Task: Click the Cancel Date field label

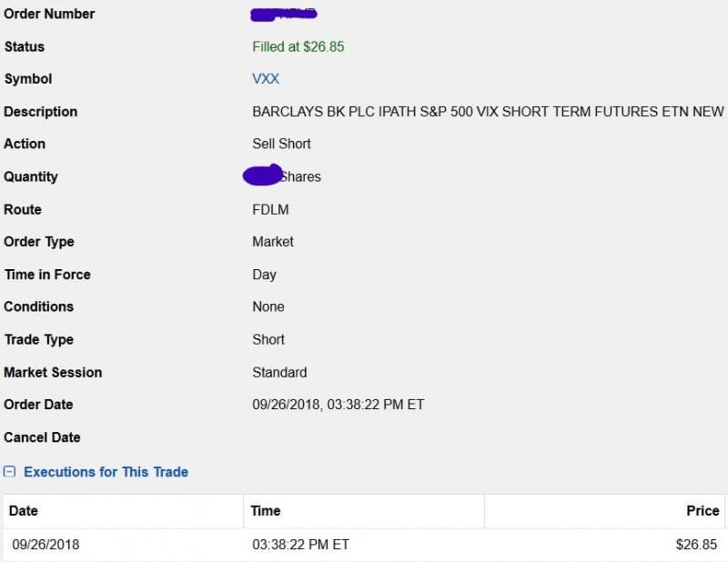Action: coord(42,437)
